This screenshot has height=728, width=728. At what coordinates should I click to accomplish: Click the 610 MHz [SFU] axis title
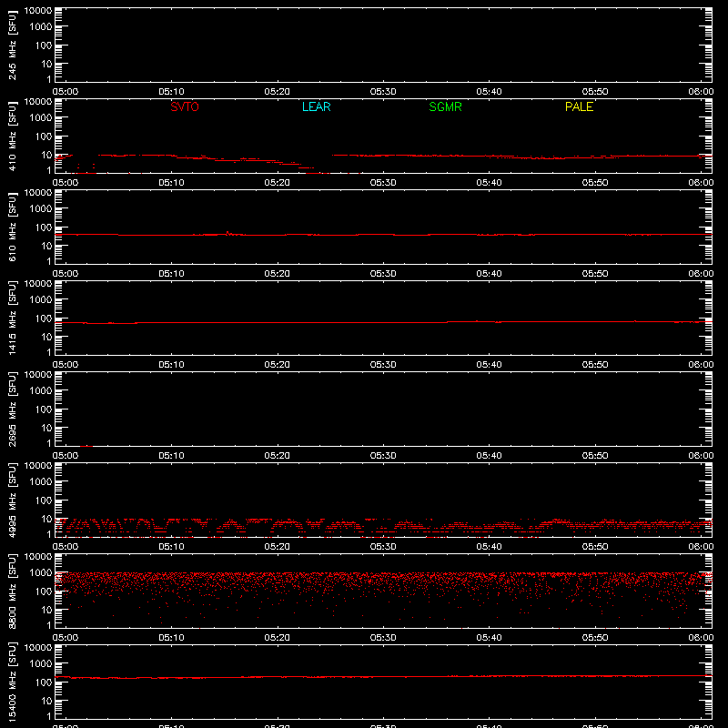12,227
